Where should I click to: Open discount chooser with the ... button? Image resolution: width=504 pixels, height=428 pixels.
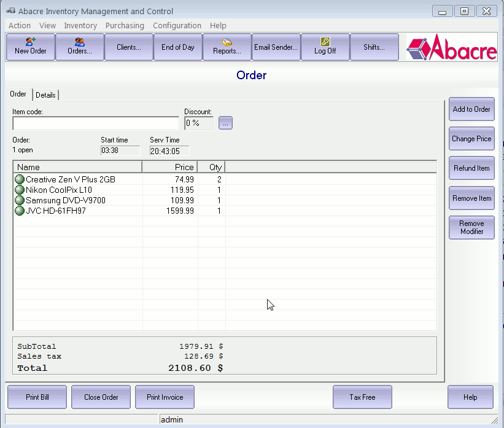pos(225,123)
